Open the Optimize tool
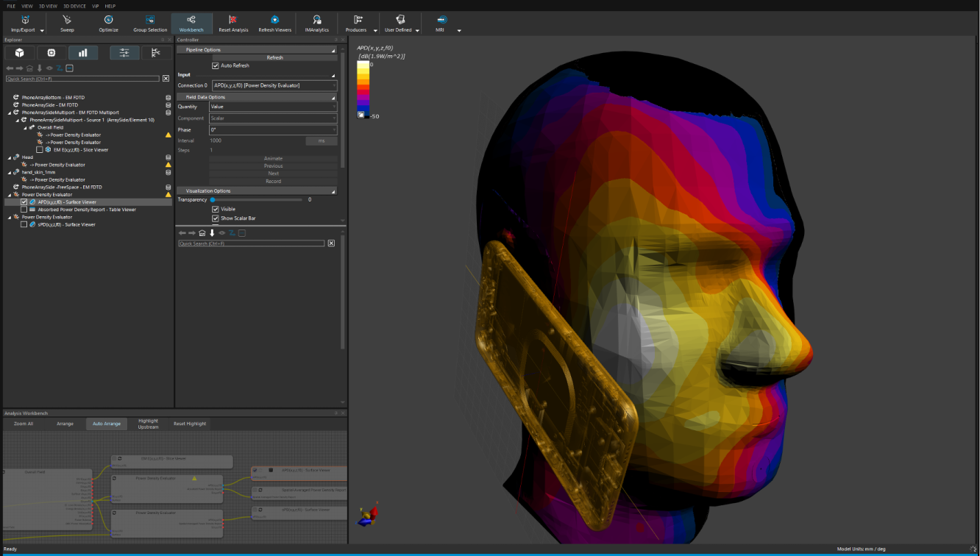The width and height of the screenshot is (980, 556). pos(108,22)
